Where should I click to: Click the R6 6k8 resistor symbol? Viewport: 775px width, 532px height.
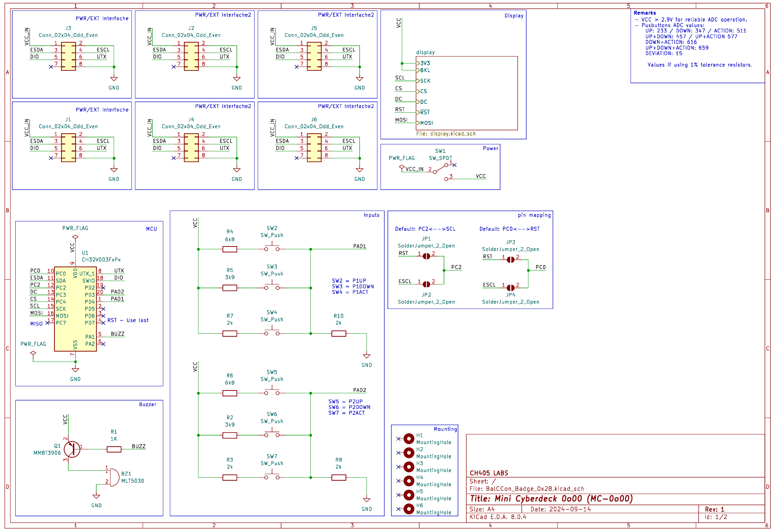(x=230, y=393)
